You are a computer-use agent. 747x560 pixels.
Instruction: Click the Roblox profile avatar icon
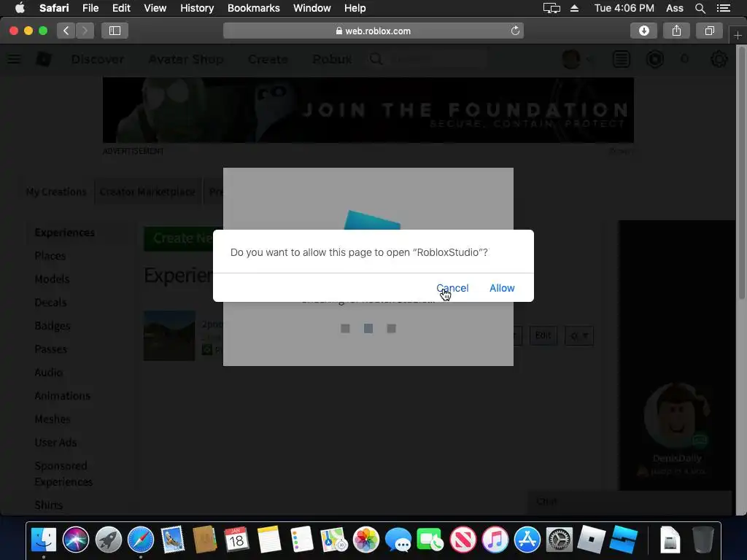[571, 59]
